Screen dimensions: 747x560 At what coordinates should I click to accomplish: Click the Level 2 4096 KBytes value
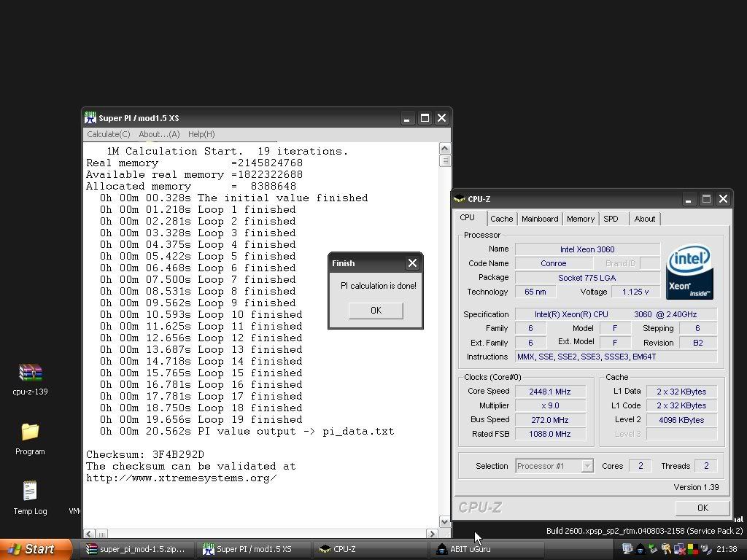tap(681, 420)
